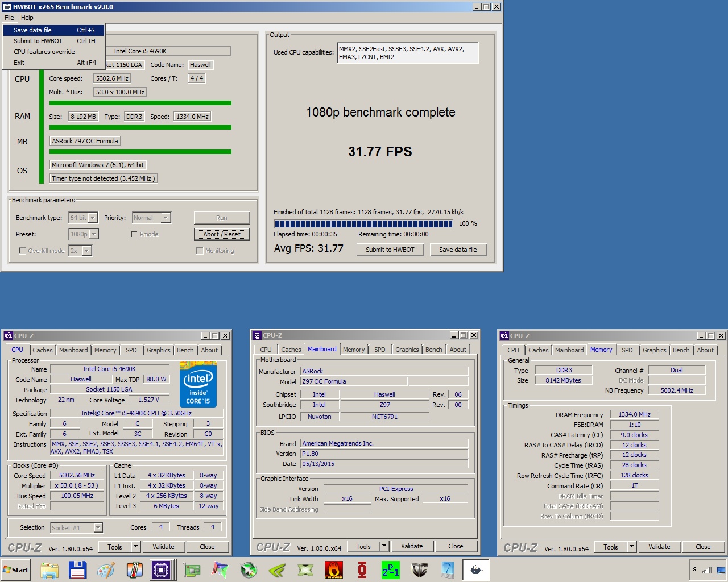Open SPD tab in CPU-Z Mainboard window
Viewport: 728px width, 582px height.
click(x=380, y=350)
